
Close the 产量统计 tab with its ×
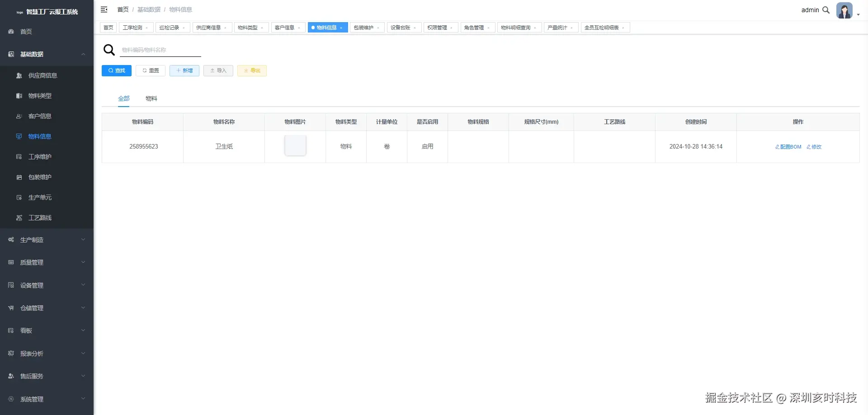[571, 28]
